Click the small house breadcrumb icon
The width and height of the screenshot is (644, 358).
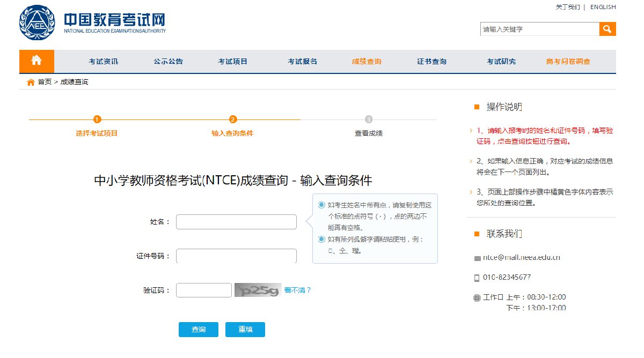[31, 82]
